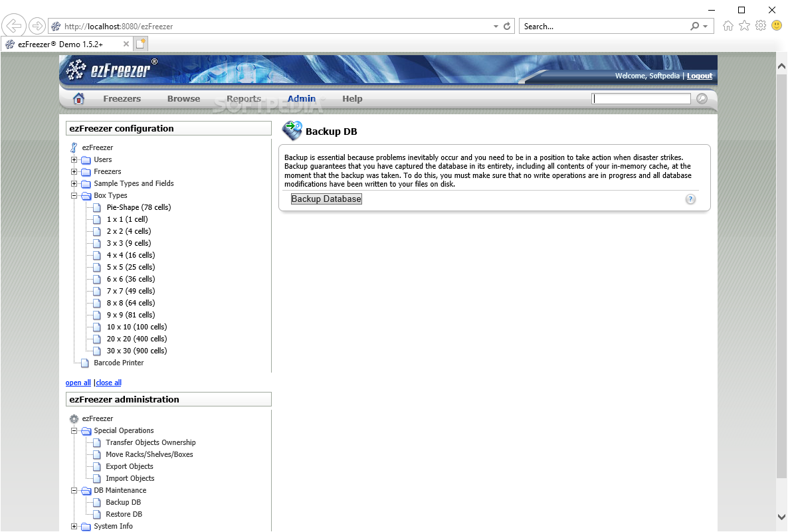Click the search magnifier button beside the site search box
This screenshot has width=788, height=532.
(x=702, y=98)
